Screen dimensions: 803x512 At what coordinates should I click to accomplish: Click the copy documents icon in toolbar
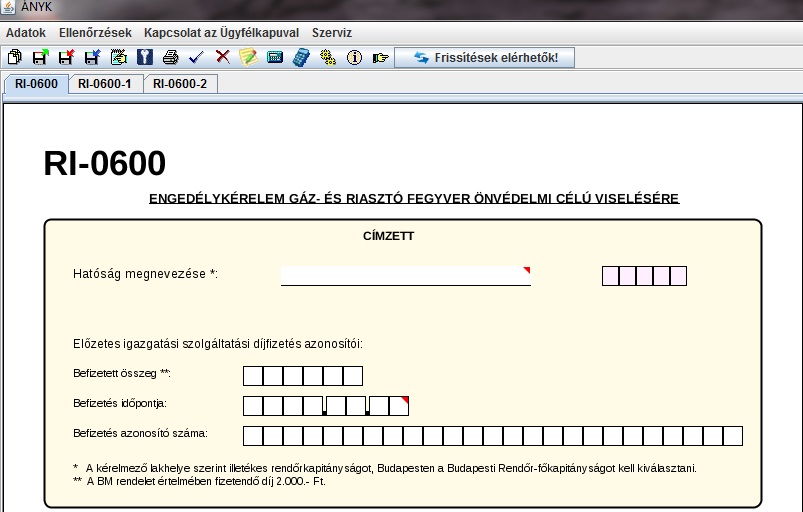(x=14, y=58)
